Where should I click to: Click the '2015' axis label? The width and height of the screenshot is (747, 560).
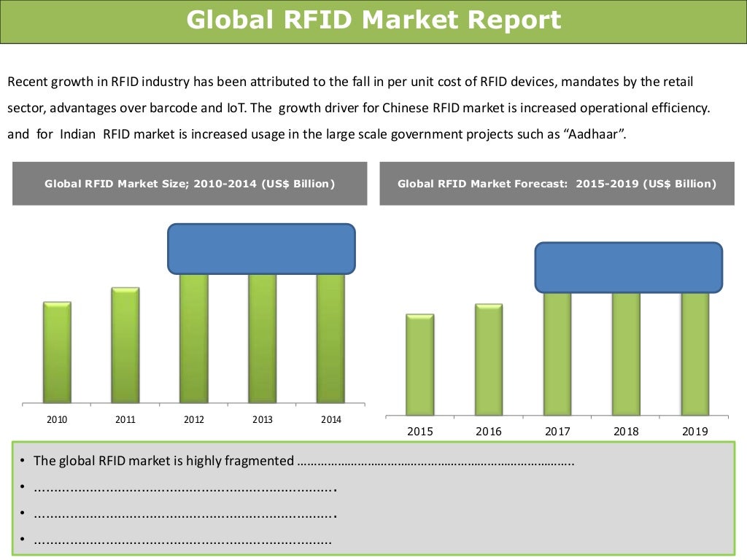point(420,432)
